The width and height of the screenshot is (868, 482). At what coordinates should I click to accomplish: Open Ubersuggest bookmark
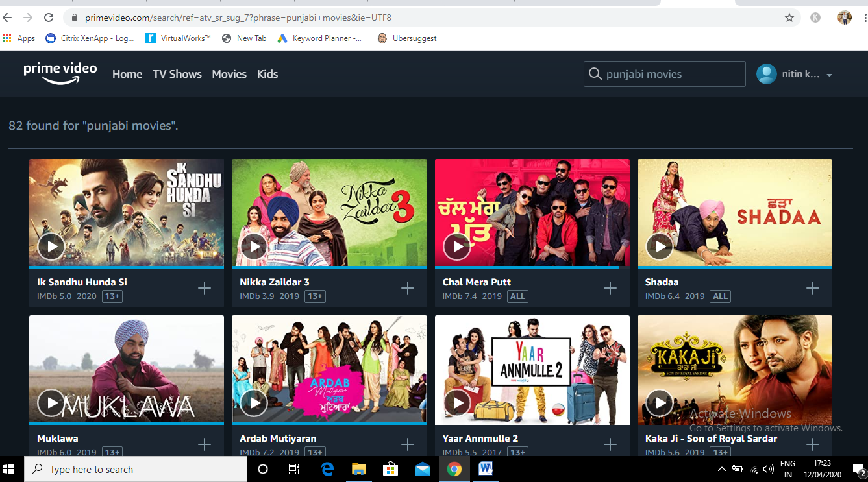[x=407, y=38]
